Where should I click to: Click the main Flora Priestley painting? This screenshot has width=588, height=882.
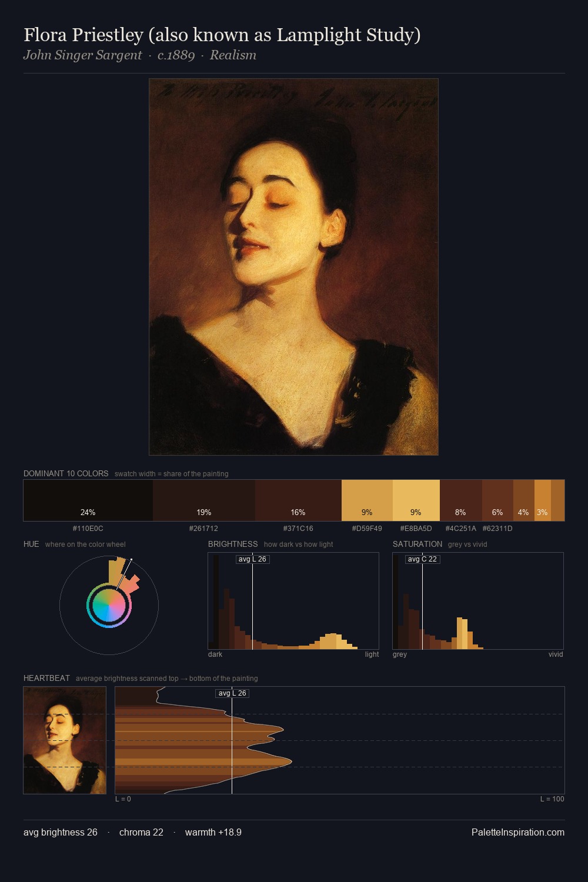(293, 267)
